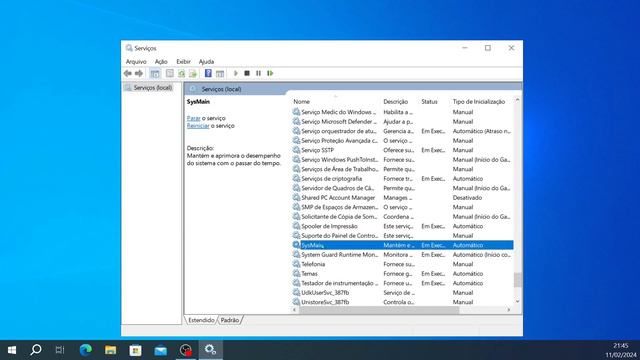Select the Serviços de criptografia row

(402, 179)
